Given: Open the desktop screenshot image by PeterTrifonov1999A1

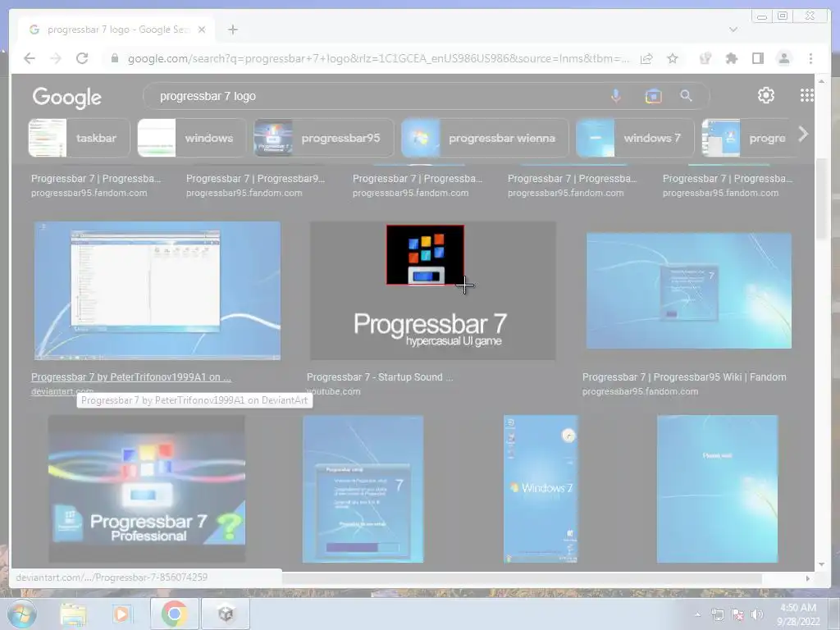Looking at the screenshot, I should pyautogui.click(x=157, y=290).
